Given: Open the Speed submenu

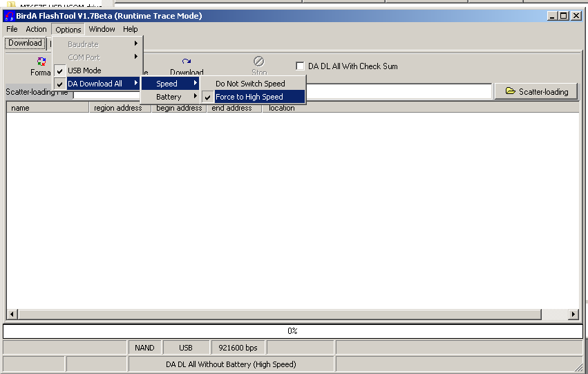Looking at the screenshot, I should click(170, 84).
